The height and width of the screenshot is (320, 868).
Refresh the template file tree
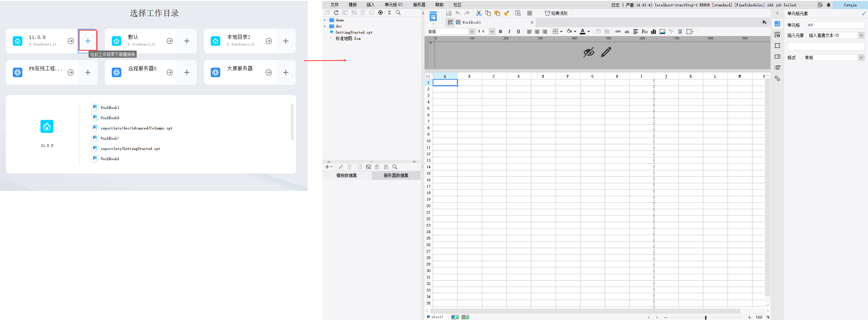[336, 12]
